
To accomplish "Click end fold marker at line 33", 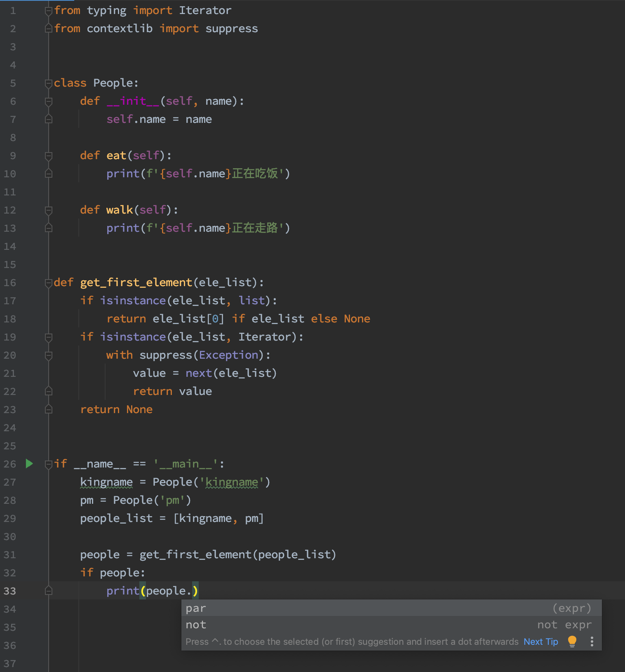I will (x=48, y=591).
